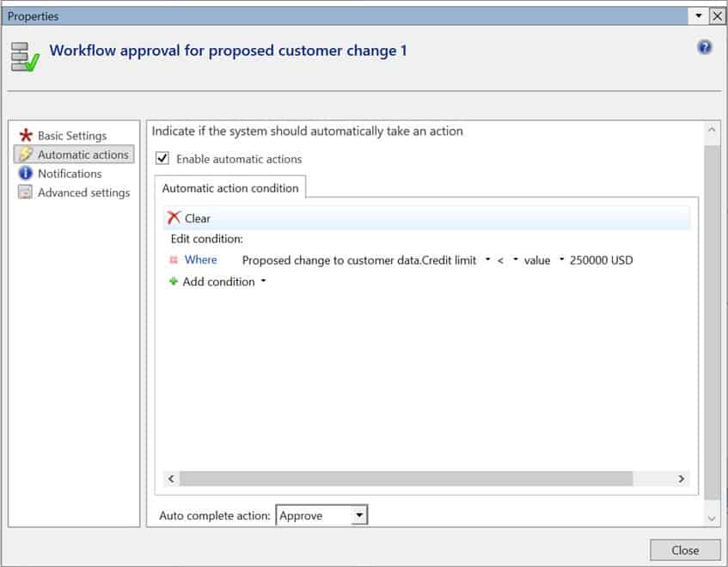Image resolution: width=728 pixels, height=567 pixels.
Task: Open the Notifications settings page
Action: pos(70,174)
